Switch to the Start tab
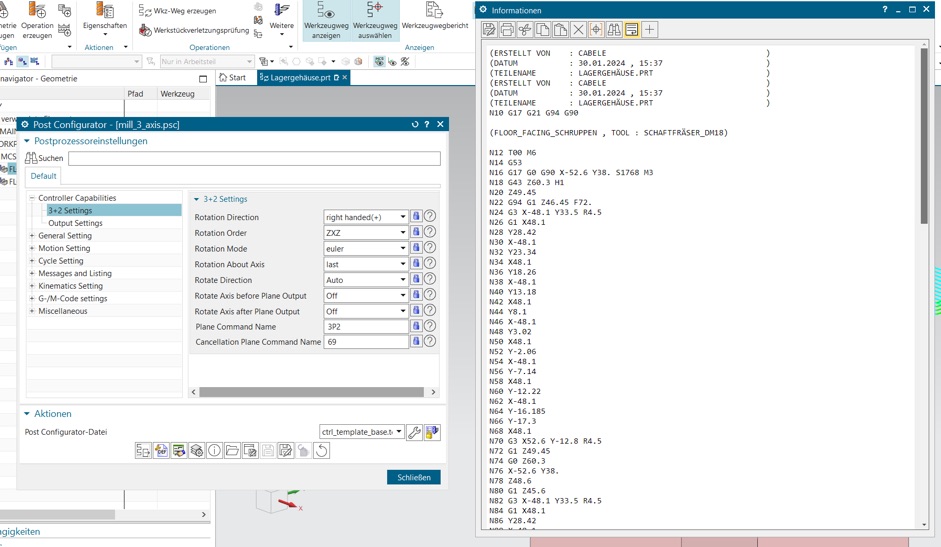The image size is (941, 547). pos(233,77)
